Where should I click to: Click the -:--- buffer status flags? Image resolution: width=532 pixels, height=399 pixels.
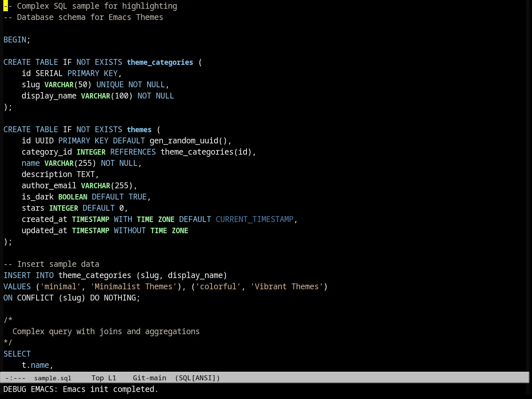[x=15, y=378]
